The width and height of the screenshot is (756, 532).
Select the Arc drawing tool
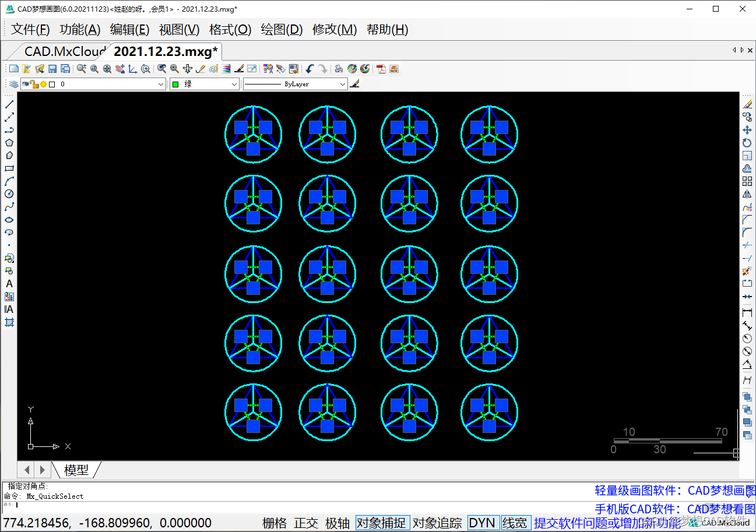[x=9, y=181]
